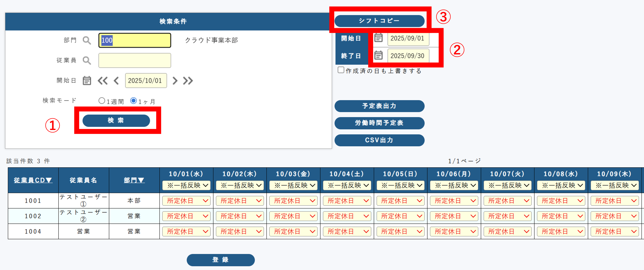Open calendar for shift copy end date
The width and height of the screenshot is (644, 270).
(x=378, y=55)
